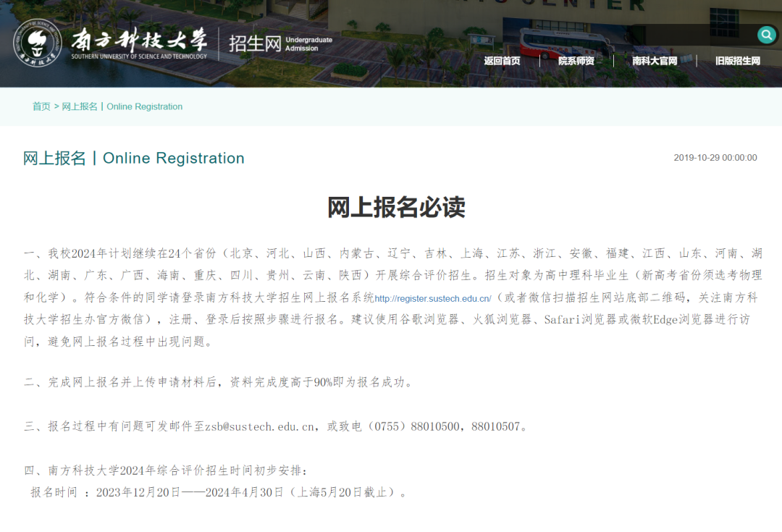Open 院系师资 in the top navigation
This screenshot has height=532, width=782.
point(576,61)
